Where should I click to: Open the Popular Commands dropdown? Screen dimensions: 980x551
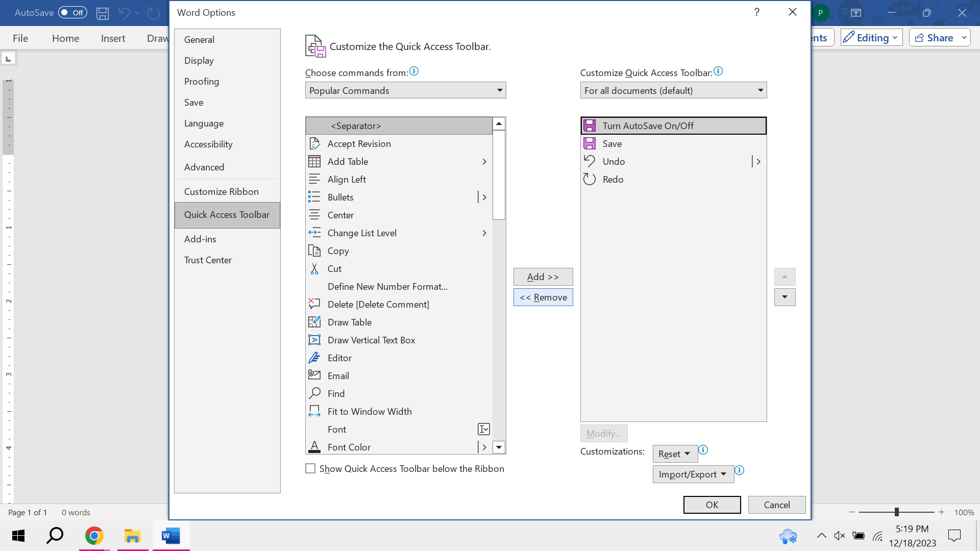(x=405, y=90)
